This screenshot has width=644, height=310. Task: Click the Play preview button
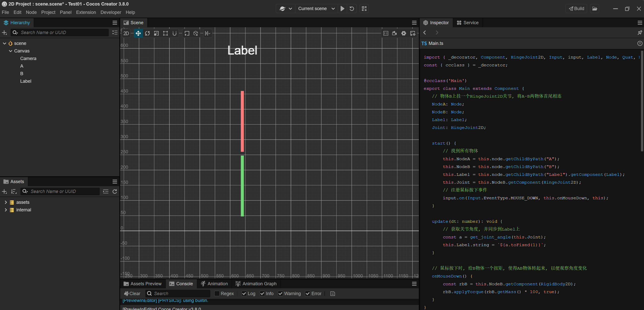pos(342,9)
